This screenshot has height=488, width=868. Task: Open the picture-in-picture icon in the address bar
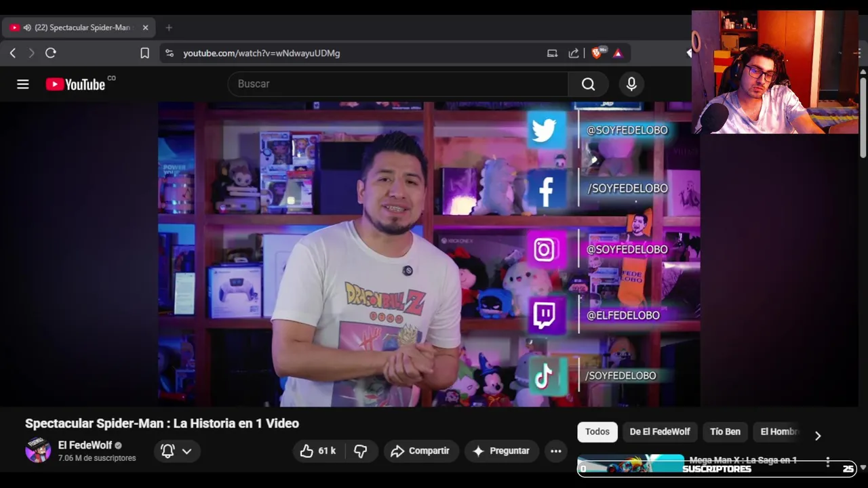click(x=552, y=53)
